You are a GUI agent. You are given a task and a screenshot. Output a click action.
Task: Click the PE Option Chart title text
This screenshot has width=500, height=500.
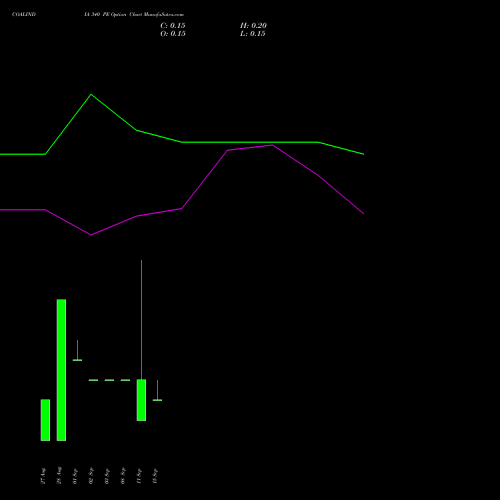click(x=134, y=14)
